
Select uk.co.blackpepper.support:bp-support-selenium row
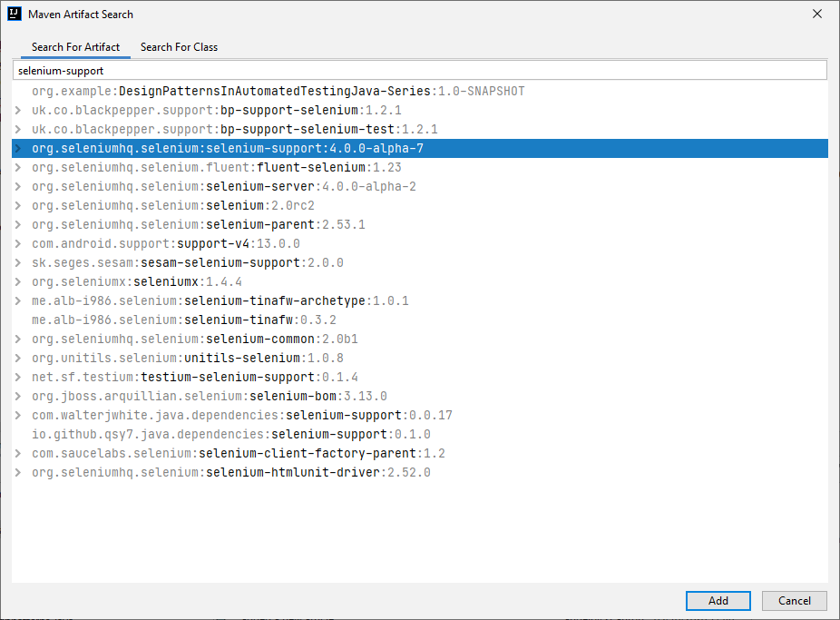420,111
